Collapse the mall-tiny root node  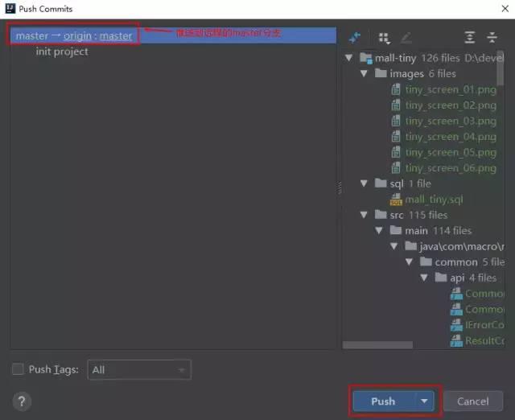(x=348, y=58)
